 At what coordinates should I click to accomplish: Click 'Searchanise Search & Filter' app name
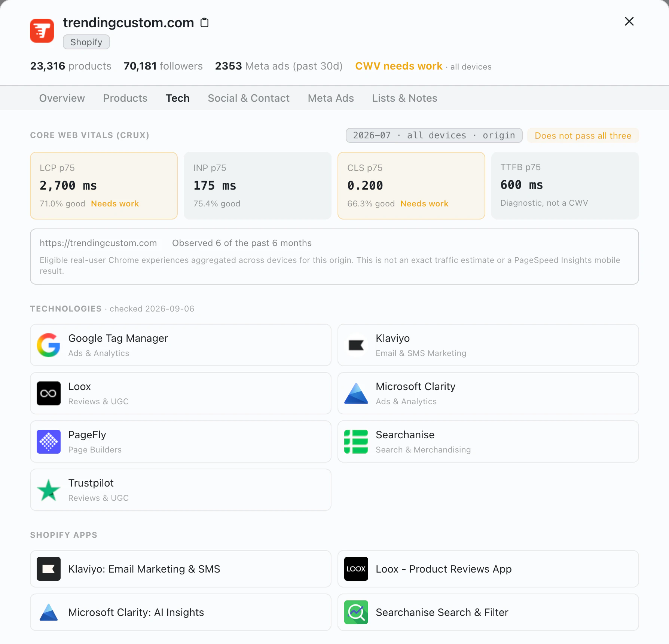[442, 612]
